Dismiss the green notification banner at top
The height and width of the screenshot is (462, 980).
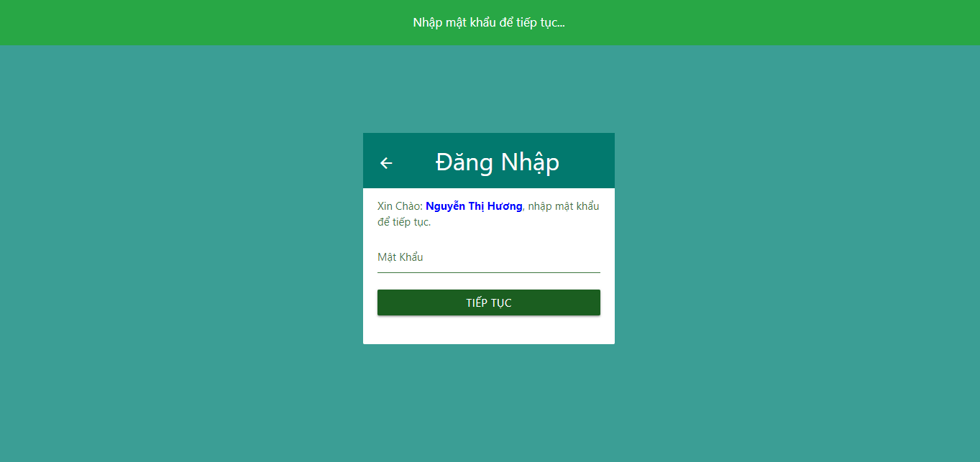click(x=489, y=22)
